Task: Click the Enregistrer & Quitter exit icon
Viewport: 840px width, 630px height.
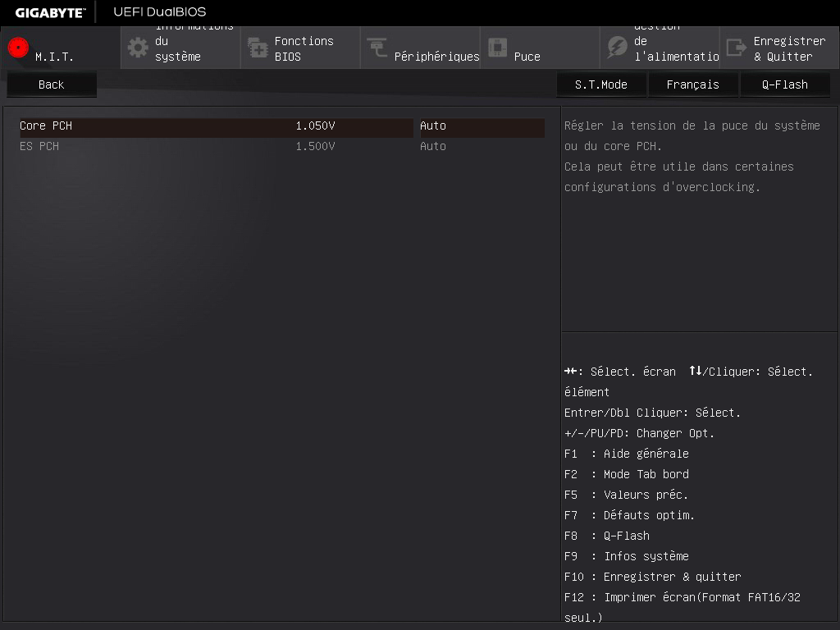Action: (737, 48)
